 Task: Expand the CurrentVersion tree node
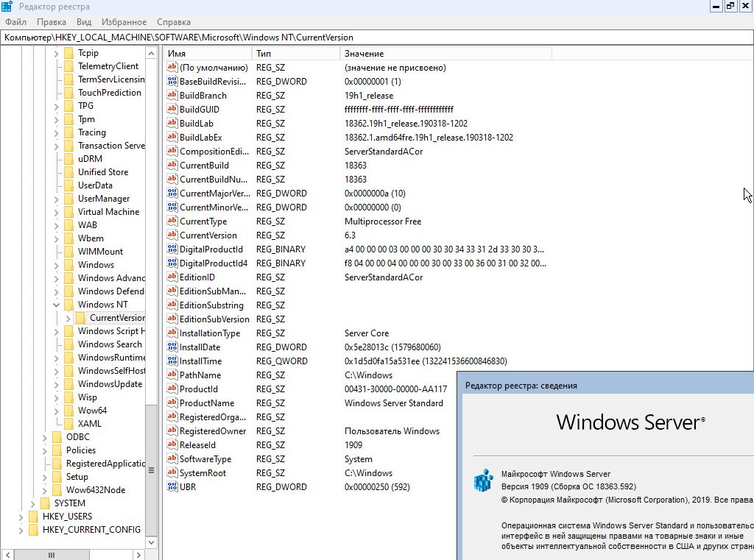[x=68, y=318]
